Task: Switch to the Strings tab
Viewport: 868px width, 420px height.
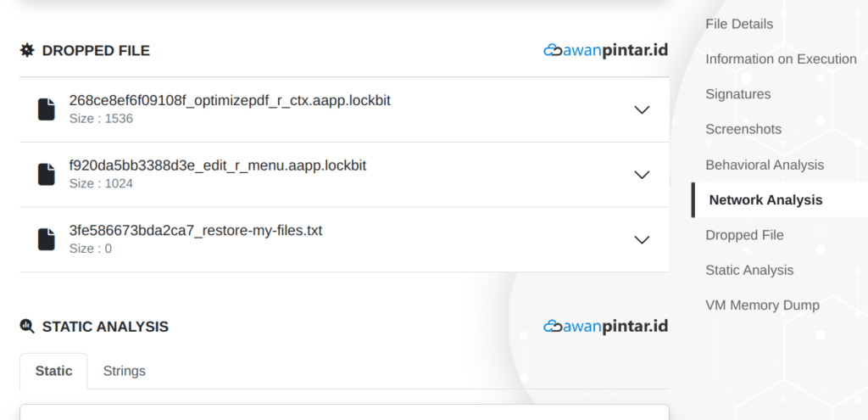Action: [125, 371]
